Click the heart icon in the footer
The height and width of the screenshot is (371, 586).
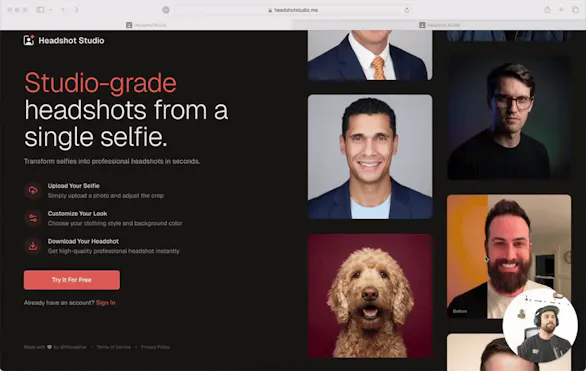(49, 347)
